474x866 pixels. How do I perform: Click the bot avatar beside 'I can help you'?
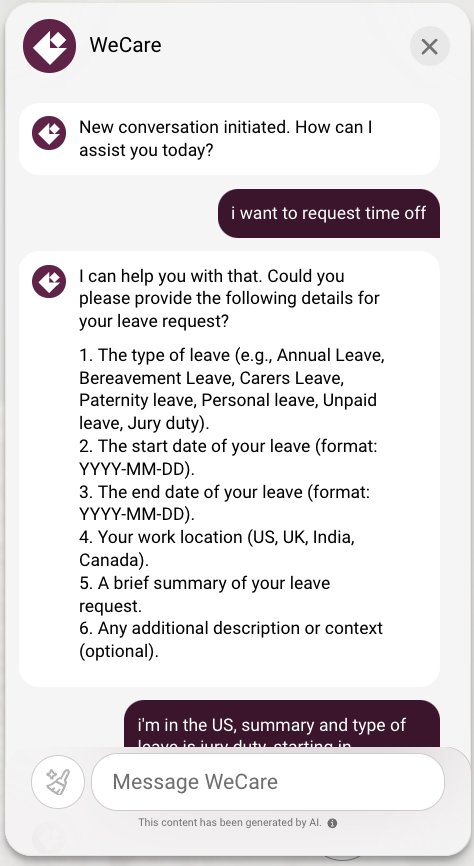tap(49, 281)
